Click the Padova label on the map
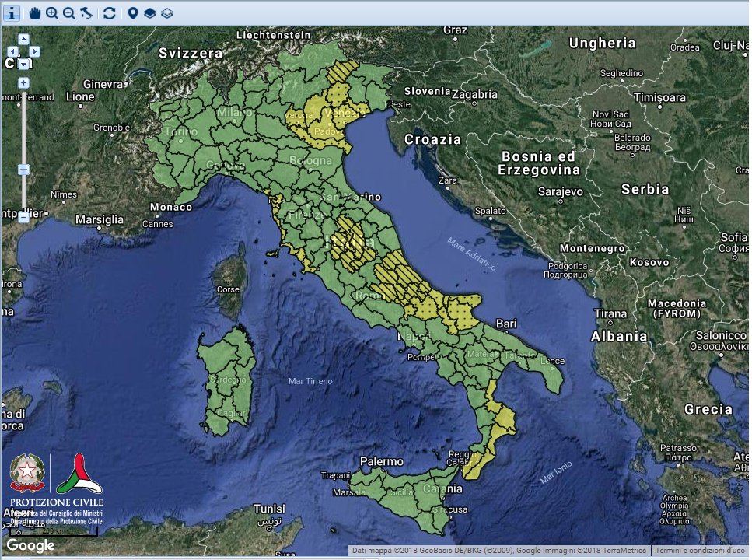The height and width of the screenshot is (560, 752). pos(328,131)
